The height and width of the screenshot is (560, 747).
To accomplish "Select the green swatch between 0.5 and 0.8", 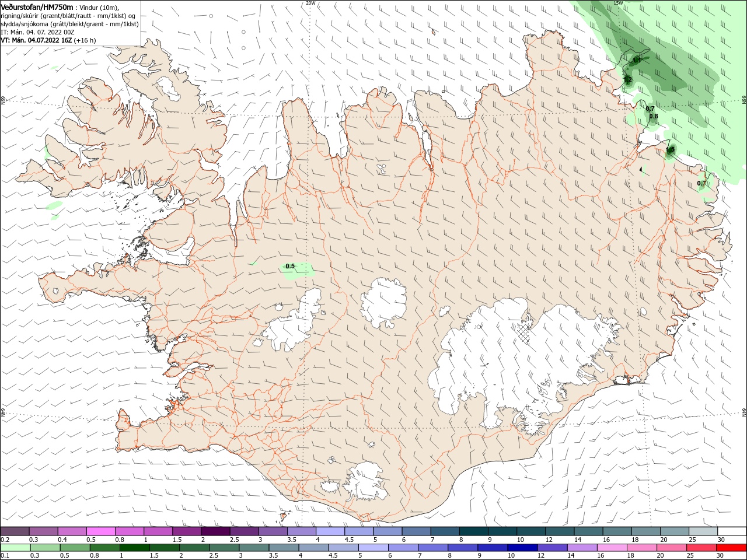I will 75,548.
